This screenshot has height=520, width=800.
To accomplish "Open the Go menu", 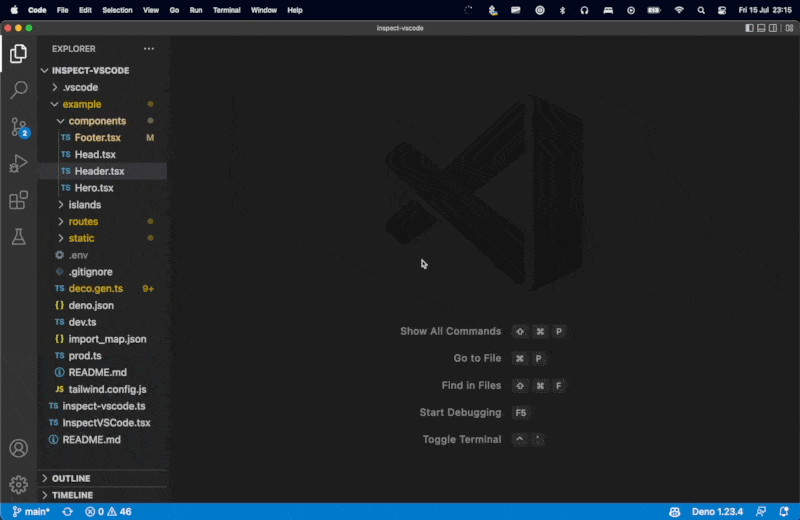I will (174, 10).
